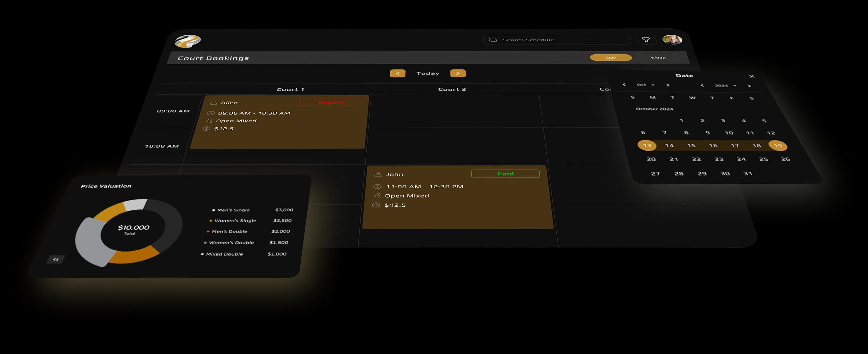
Task: Click Women's Single legend entry
Action: 250,220
